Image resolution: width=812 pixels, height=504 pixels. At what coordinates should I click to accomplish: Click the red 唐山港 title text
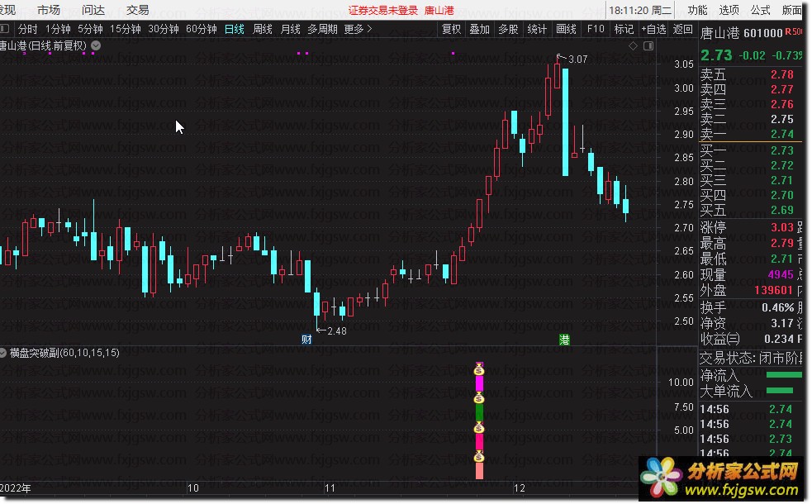439,11
